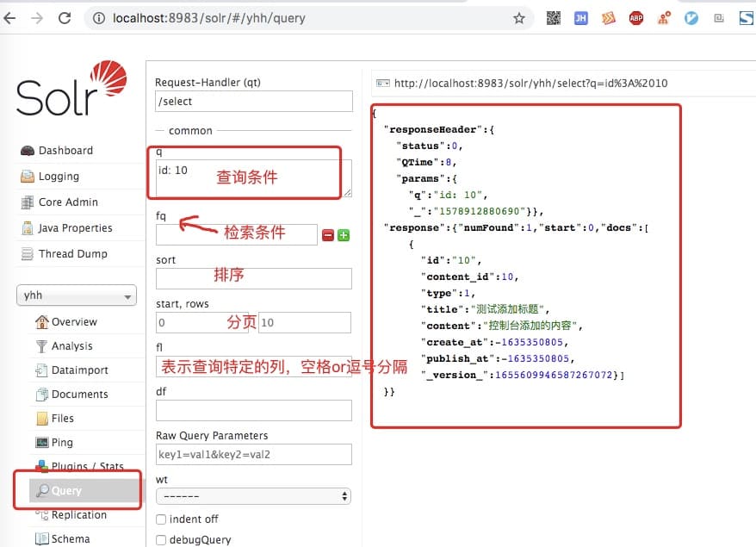Viewport: 756px width, 547px height.
Task: Click the "content_id" key in results
Action: click(457, 277)
